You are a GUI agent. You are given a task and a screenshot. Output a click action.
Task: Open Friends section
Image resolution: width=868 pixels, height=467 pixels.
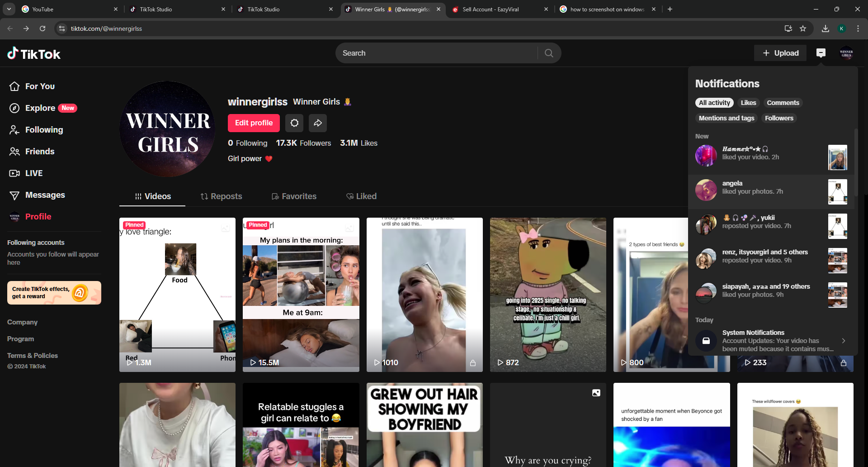(32, 152)
